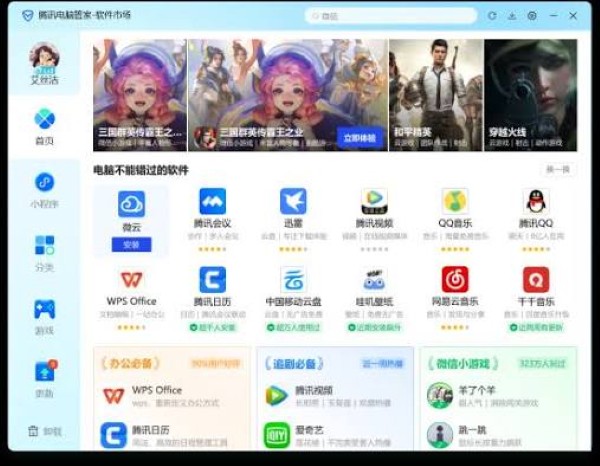
Task: Select the 腾讯视频 icon in the top grid
Action: coord(374,201)
